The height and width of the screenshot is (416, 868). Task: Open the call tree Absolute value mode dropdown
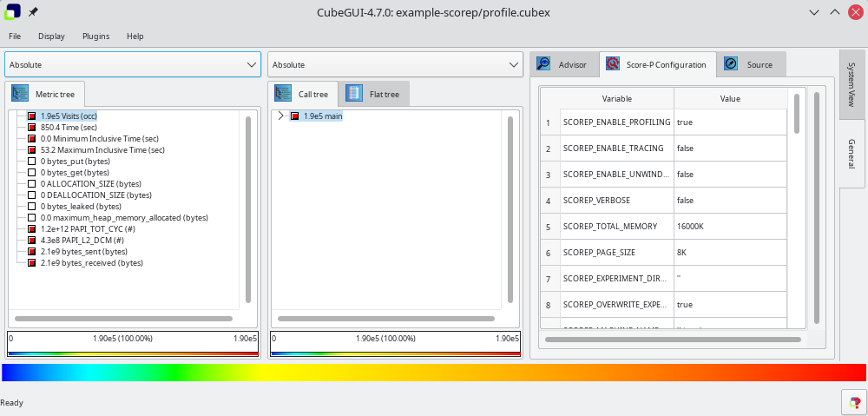[x=395, y=65]
